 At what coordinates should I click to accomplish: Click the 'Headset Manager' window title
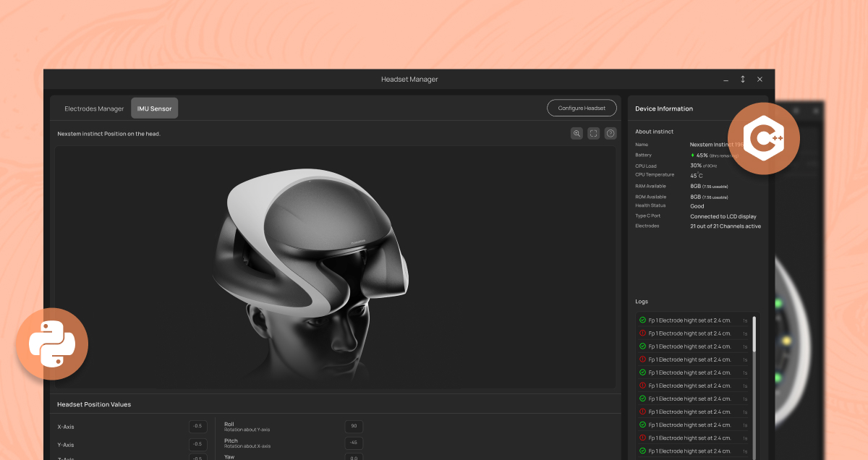409,80
